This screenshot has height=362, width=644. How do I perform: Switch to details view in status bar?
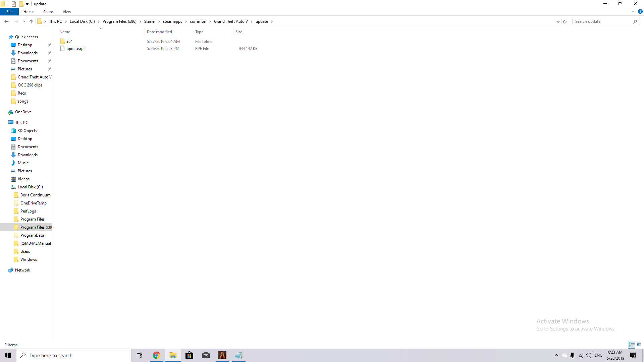(632, 345)
